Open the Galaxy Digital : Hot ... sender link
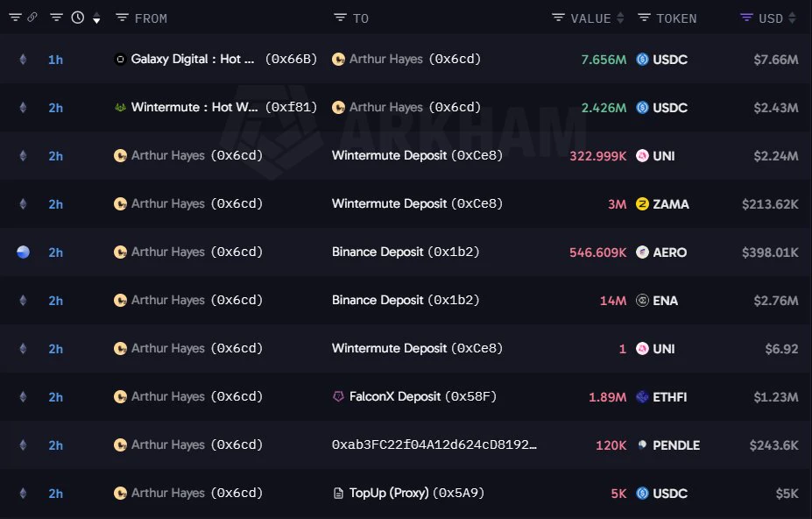812x519 pixels. click(193, 59)
